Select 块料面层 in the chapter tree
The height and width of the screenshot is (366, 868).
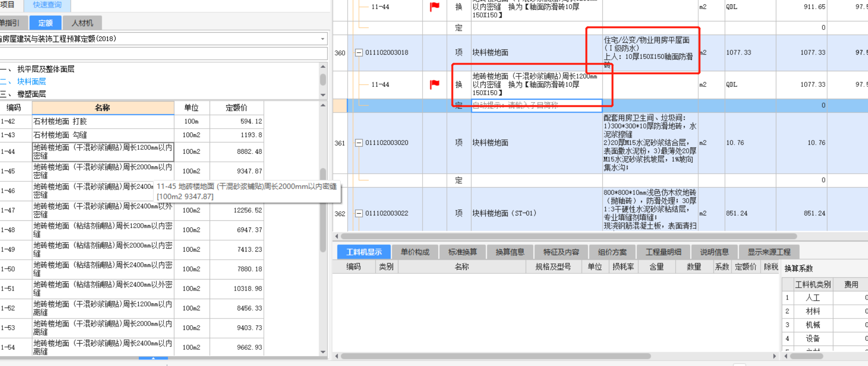(x=31, y=82)
